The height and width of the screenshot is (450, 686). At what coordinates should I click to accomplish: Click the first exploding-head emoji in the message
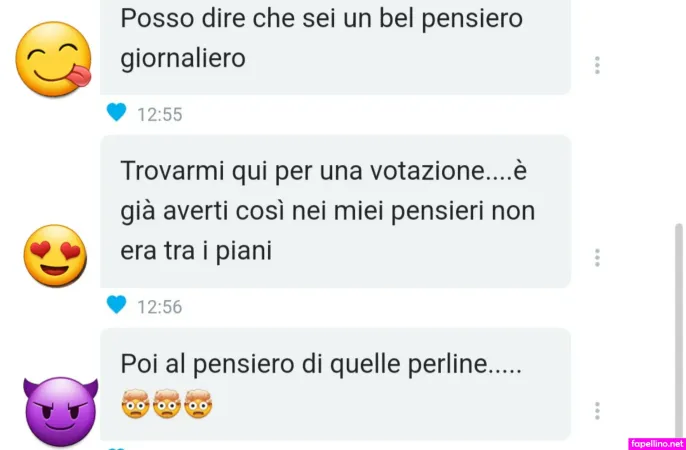135,404
